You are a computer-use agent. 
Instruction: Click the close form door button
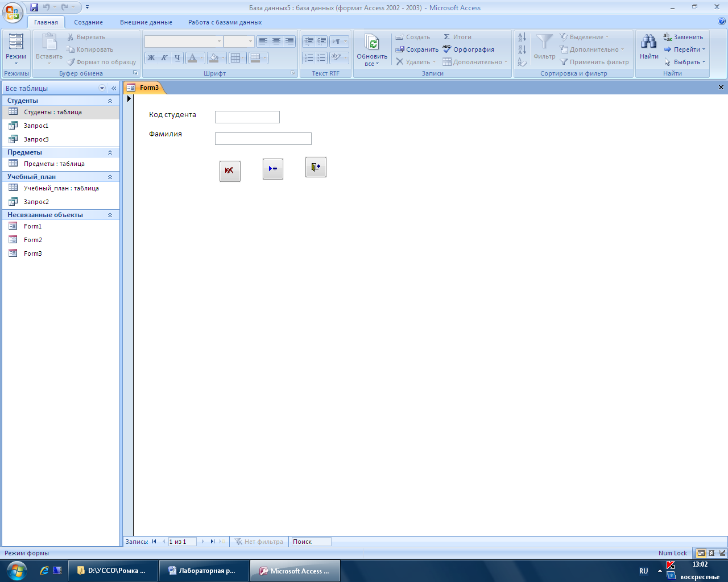(316, 167)
